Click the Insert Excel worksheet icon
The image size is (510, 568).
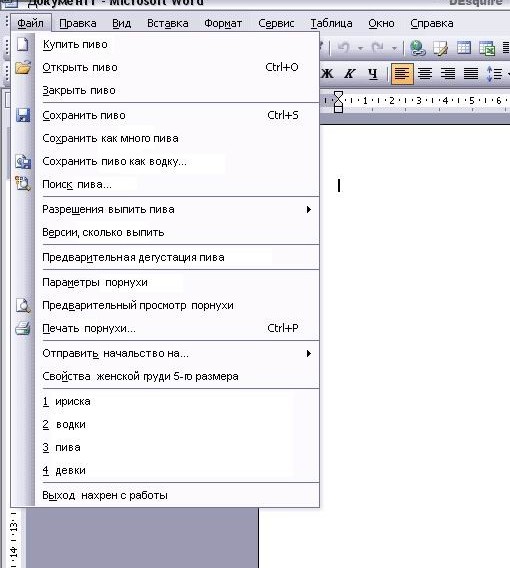click(487, 48)
